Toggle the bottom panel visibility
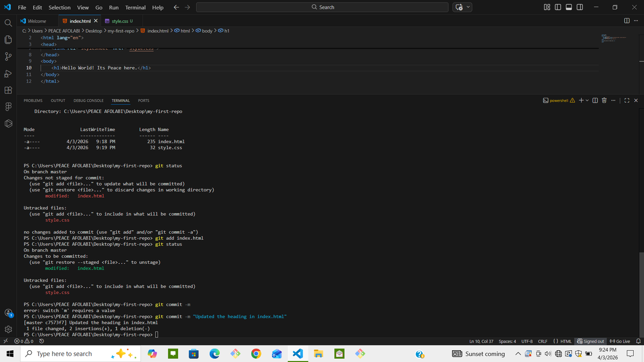 568,7
